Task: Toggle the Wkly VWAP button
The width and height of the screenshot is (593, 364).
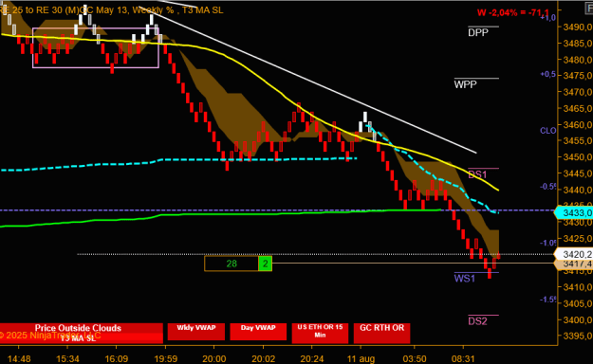Action: pyautogui.click(x=195, y=332)
